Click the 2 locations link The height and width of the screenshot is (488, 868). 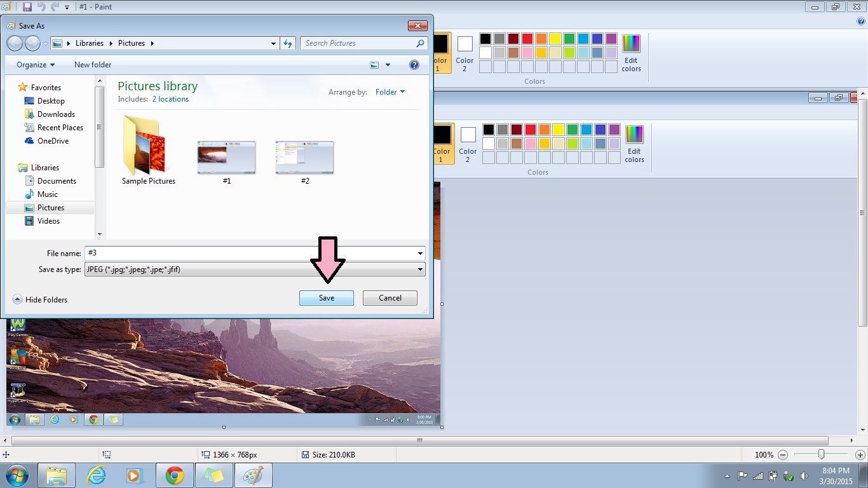click(x=170, y=99)
